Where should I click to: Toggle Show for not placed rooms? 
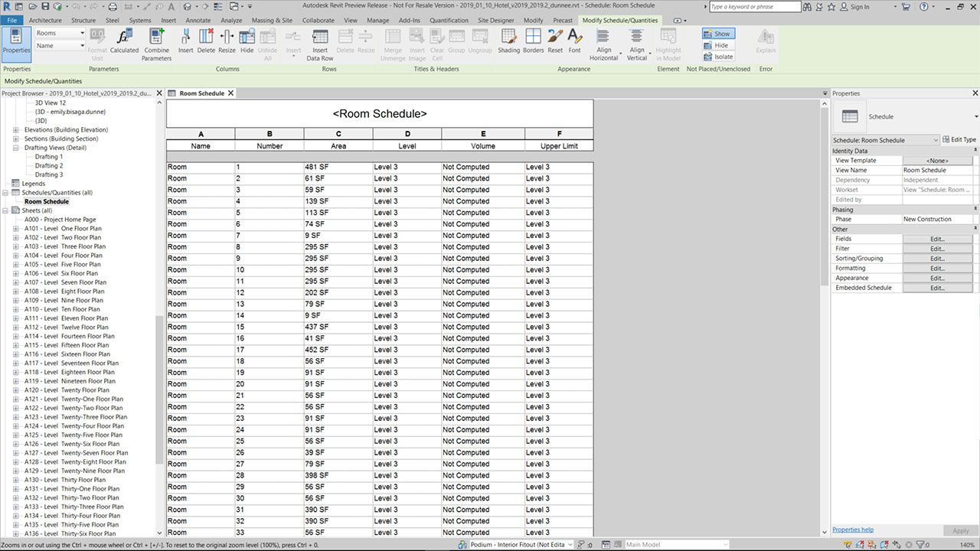(x=718, y=34)
